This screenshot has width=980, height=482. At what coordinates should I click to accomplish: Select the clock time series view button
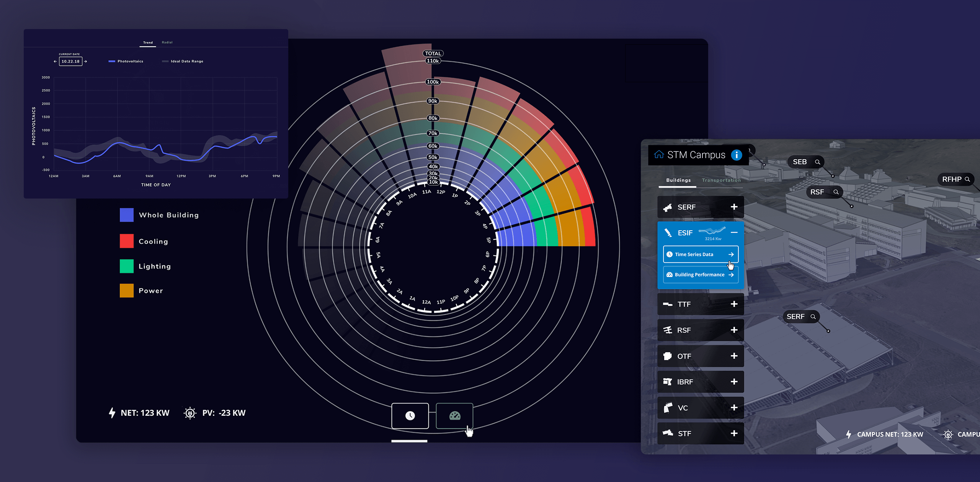[410, 415]
